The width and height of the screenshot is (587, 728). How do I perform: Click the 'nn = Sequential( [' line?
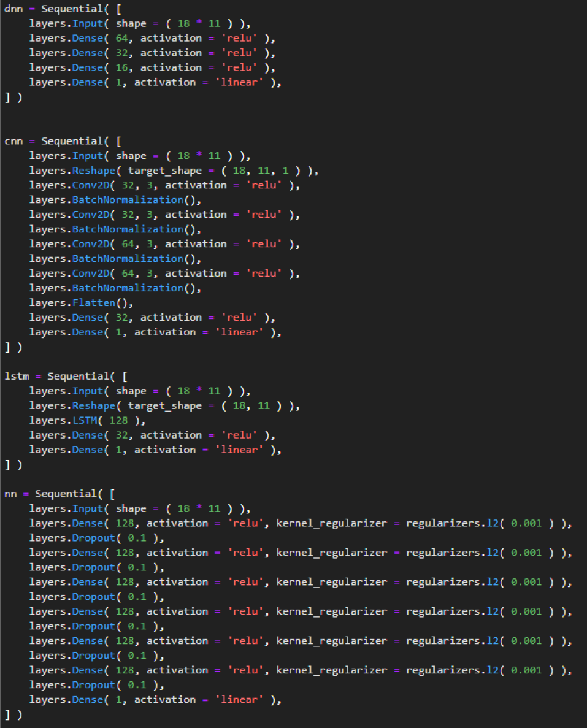pyautogui.click(x=59, y=494)
